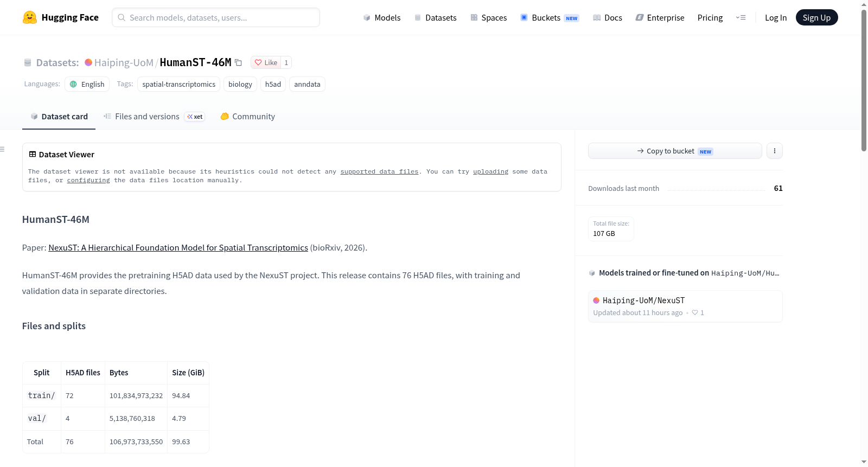Follow the uploading link in viewer notice
This screenshot has height=467, width=868.
click(490, 171)
